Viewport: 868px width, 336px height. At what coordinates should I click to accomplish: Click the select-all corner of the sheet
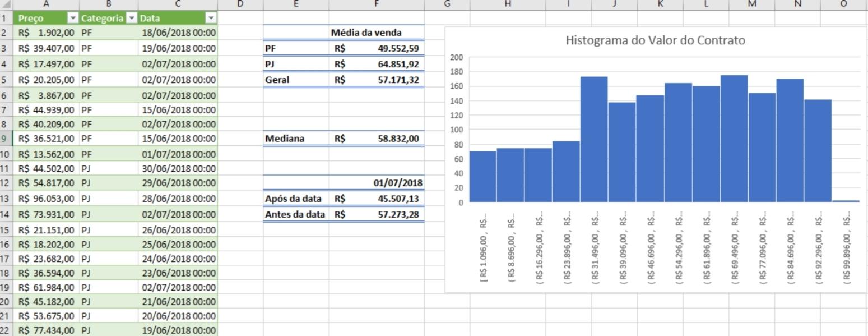click(6, 4)
